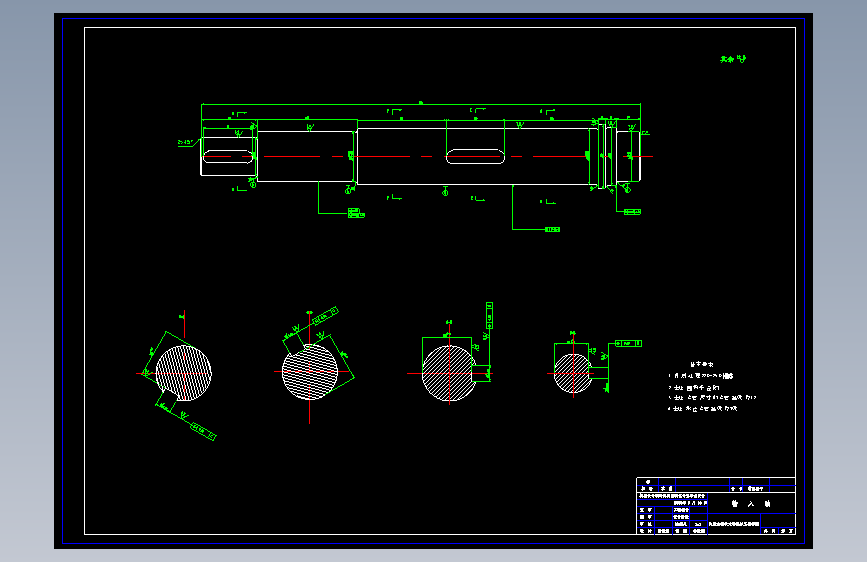
Task: Select the tolerance frame beside the smallest section
Action: 628,344
